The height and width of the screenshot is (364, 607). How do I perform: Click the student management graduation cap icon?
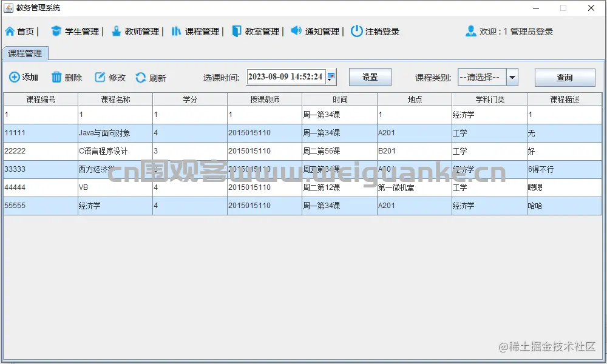pos(56,31)
